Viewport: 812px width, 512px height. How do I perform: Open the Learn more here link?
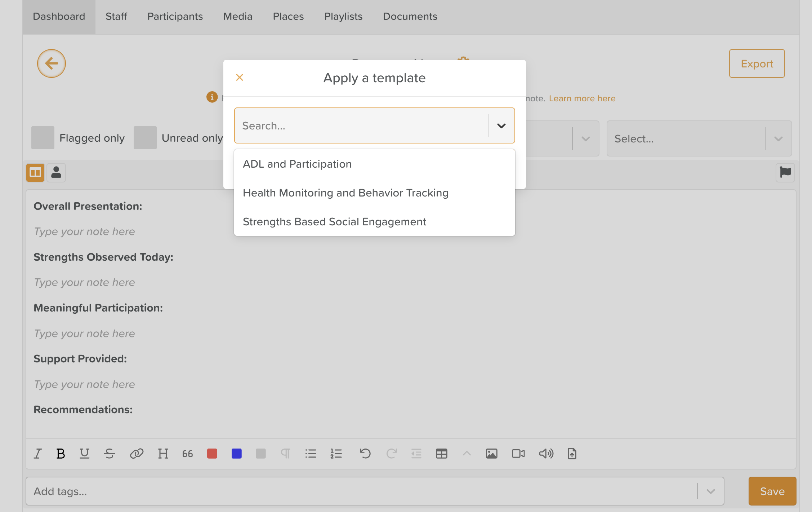[x=582, y=98]
